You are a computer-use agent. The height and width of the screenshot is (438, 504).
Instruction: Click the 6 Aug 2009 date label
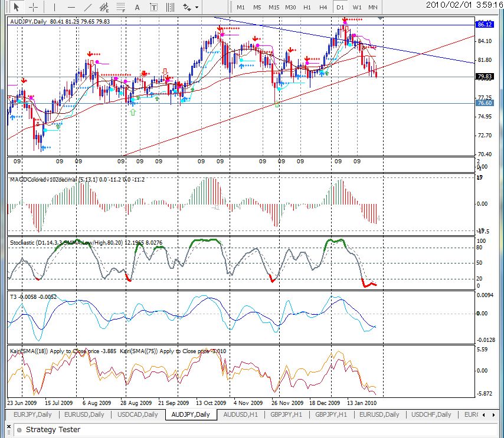point(96,403)
